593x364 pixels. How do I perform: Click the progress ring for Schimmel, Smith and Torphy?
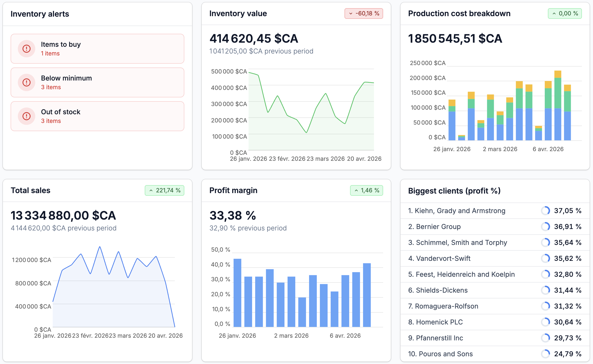click(x=545, y=243)
